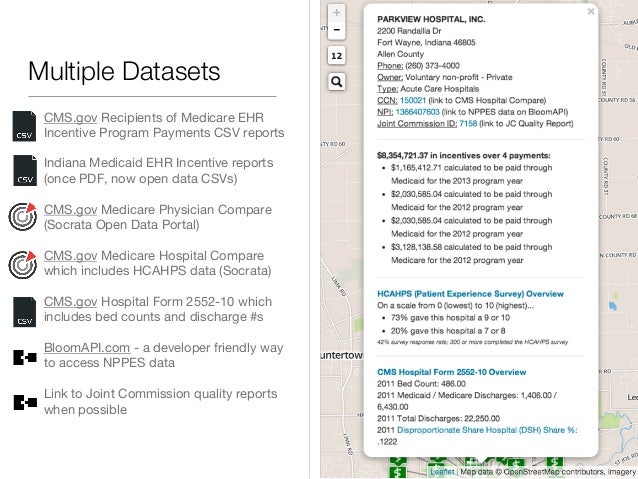This screenshot has width=638, height=479.
Task: Click the CSV icon beside Medicare EHR Incentive reports
Action: pyautogui.click(x=24, y=126)
